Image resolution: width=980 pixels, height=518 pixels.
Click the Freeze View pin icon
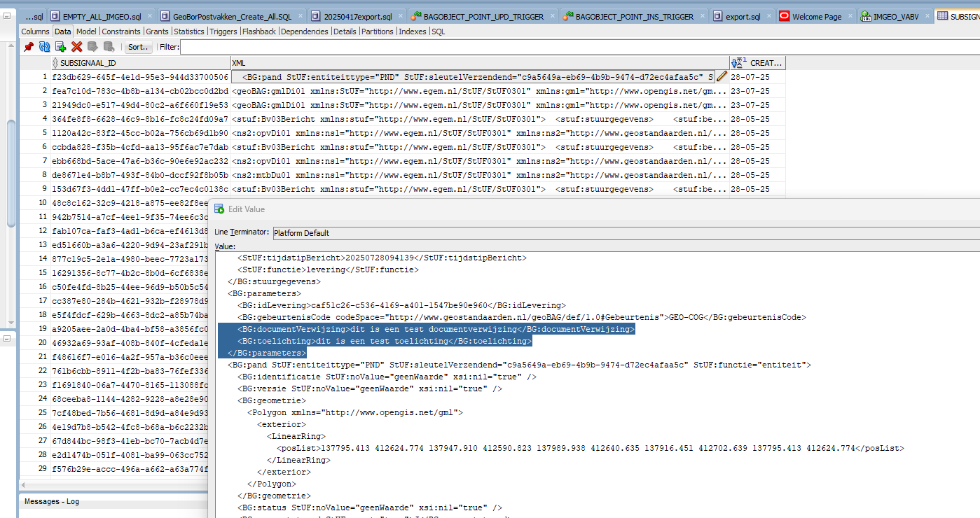click(x=29, y=47)
